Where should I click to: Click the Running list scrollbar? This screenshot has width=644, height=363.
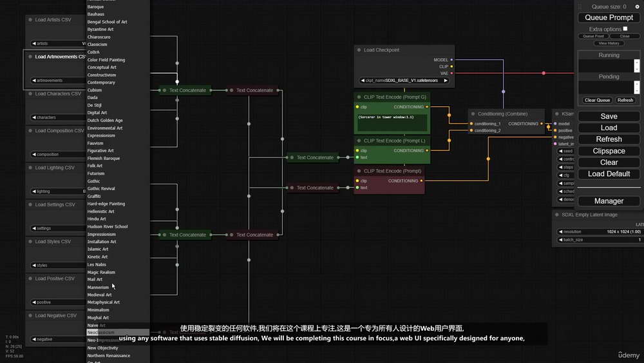[637, 66]
